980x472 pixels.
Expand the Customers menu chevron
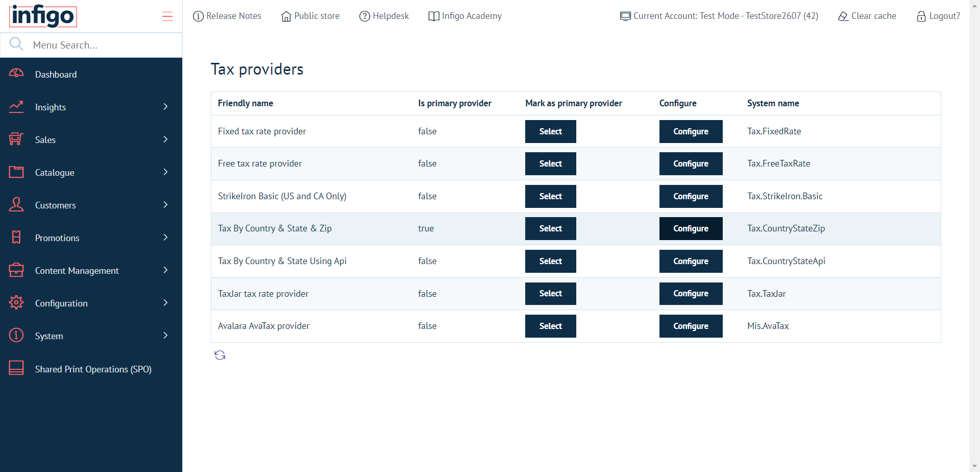(x=165, y=205)
